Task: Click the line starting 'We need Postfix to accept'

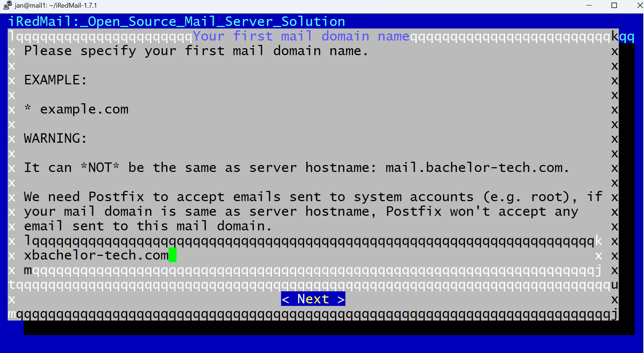Action: tap(313, 197)
